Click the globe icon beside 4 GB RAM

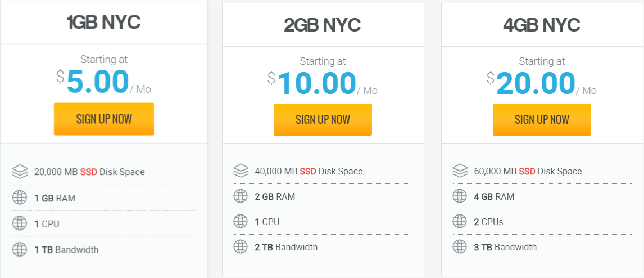point(460,196)
